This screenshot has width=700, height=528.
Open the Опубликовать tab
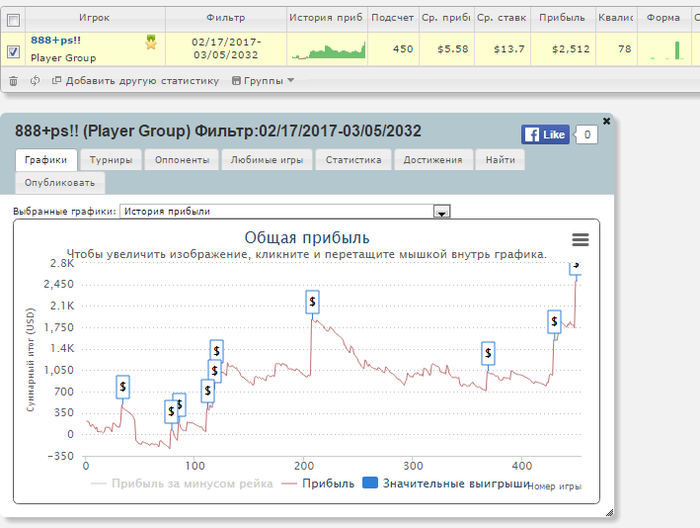click(x=60, y=183)
